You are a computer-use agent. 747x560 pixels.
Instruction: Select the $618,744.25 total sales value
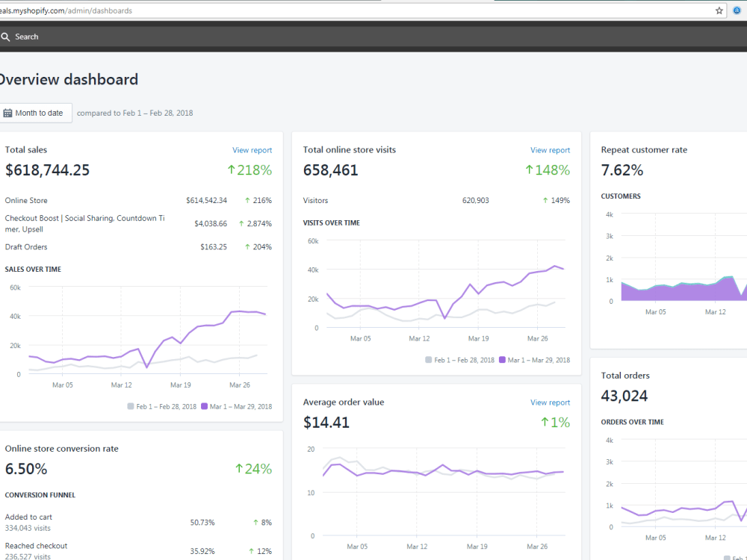click(47, 170)
